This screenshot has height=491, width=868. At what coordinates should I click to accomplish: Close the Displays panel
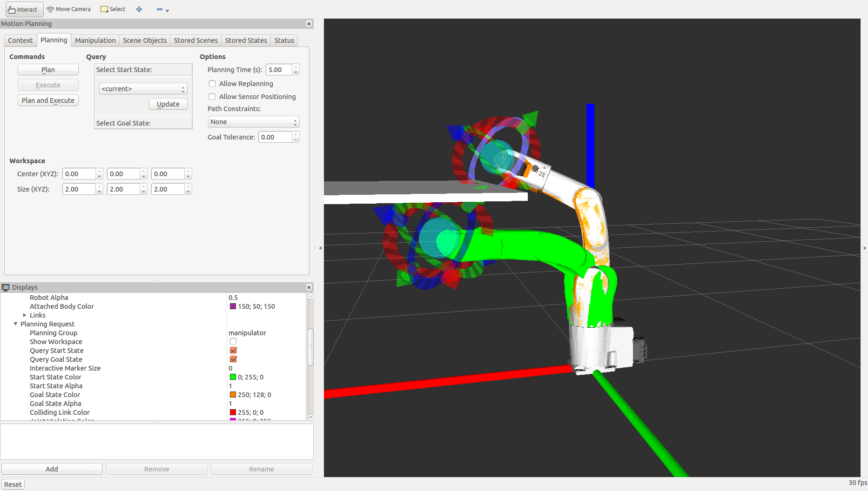click(309, 287)
